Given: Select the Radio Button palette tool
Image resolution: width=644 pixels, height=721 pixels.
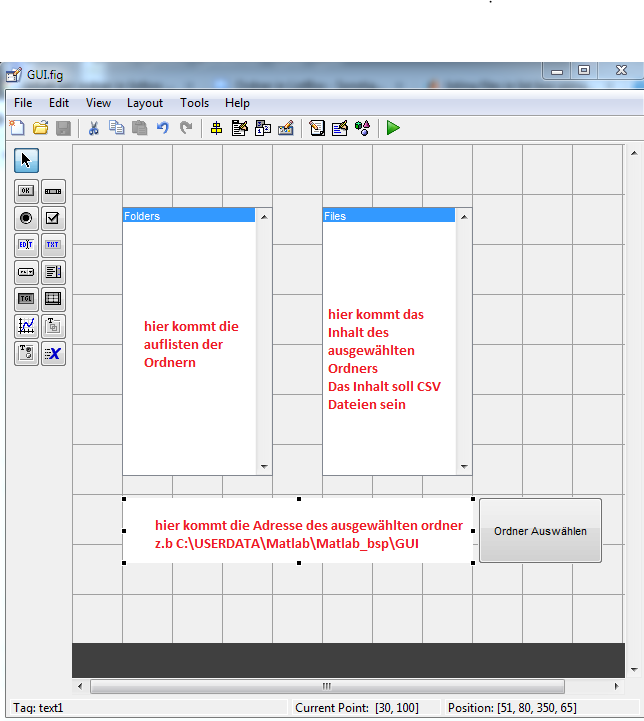Looking at the screenshot, I should pos(26,217).
